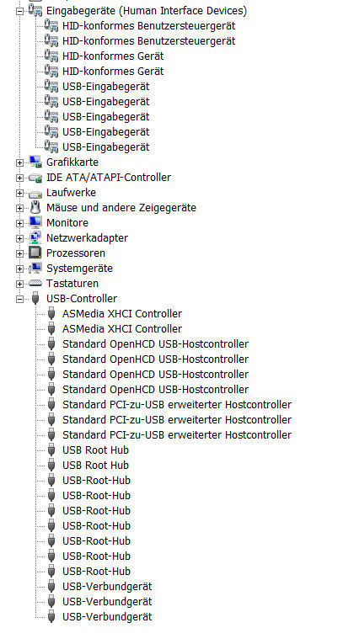Select the first HID-konformes Gerät entry
The width and height of the screenshot is (343, 644).
(x=113, y=56)
